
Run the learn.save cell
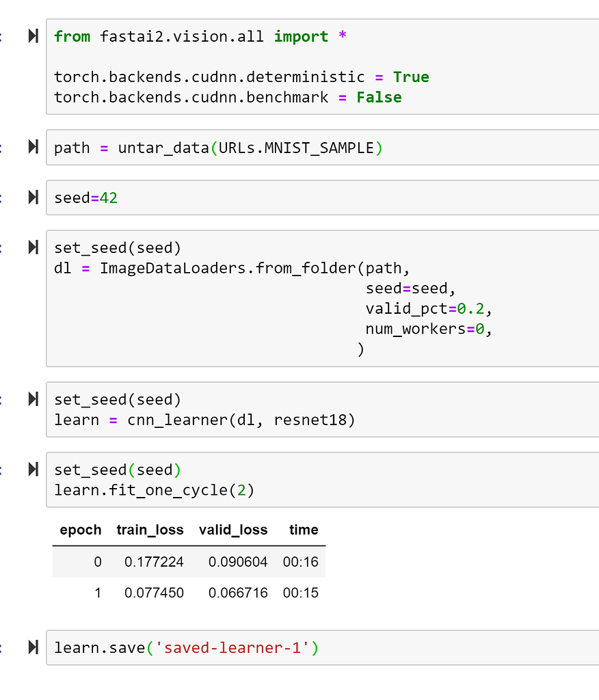pos(32,647)
